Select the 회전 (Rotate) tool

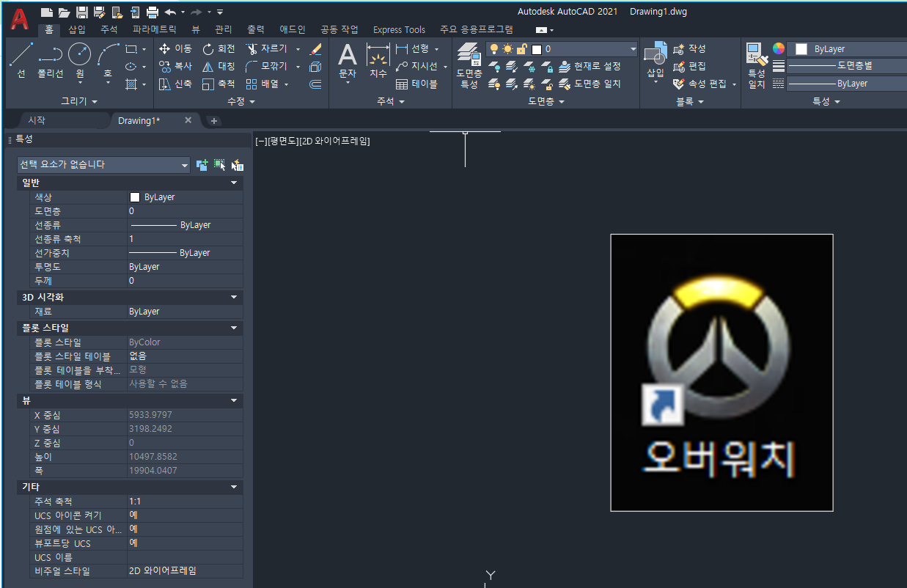pyautogui.click(x=218, y=48)
